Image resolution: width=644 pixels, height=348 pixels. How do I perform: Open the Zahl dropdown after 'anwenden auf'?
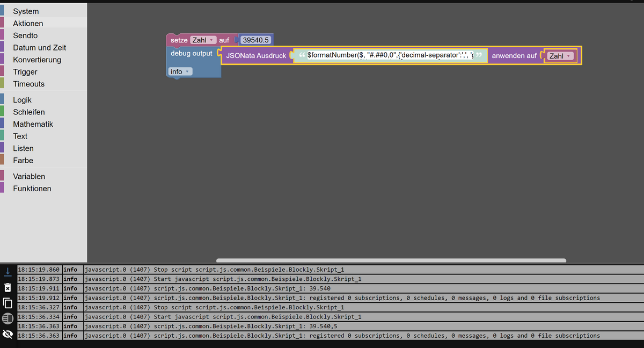click(560, 55)
